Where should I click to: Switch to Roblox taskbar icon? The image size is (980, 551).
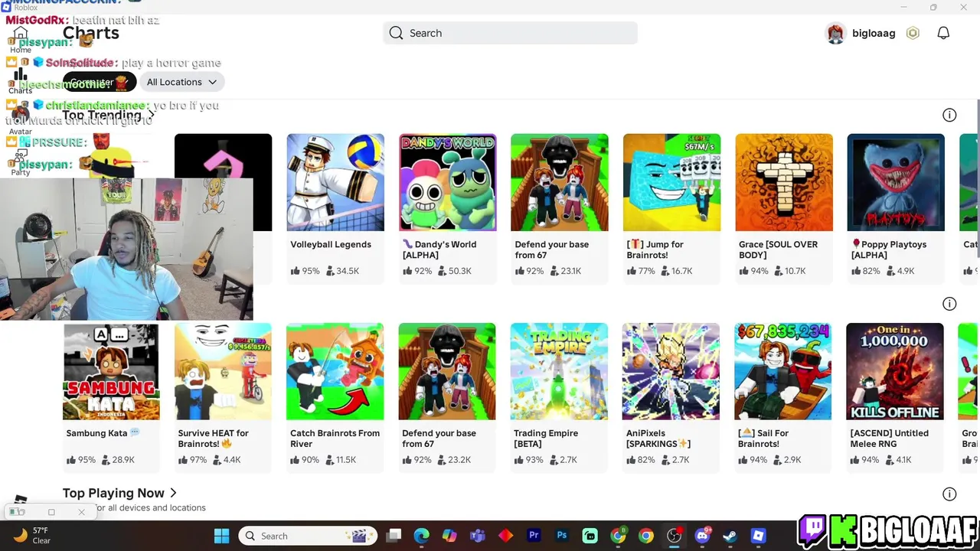click(758, 536)
